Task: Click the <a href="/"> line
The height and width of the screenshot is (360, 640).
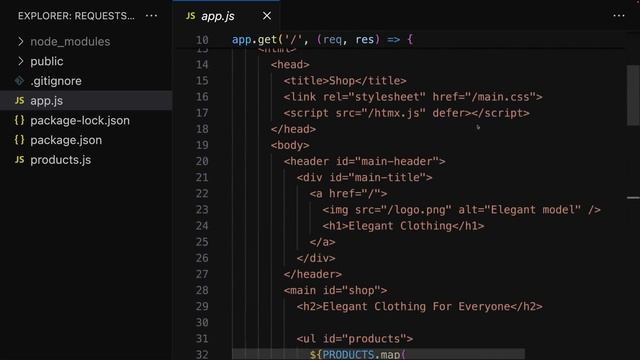Action: pyautogui.click(x=348, y=193)
